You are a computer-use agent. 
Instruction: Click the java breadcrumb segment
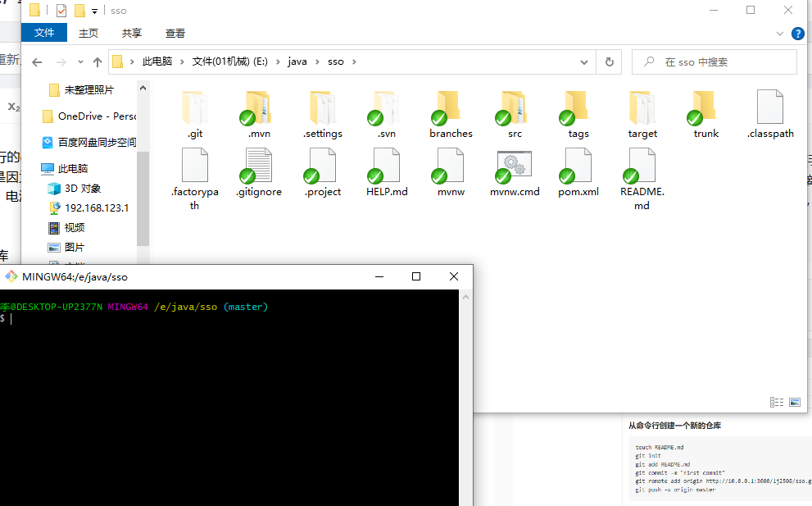(x=297, y=62)
